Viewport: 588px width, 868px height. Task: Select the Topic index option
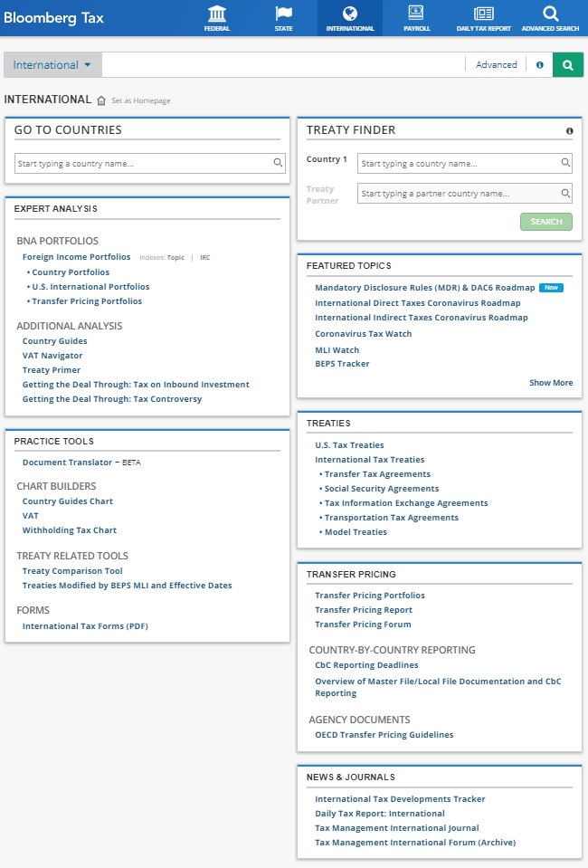(x=175, y=258)
